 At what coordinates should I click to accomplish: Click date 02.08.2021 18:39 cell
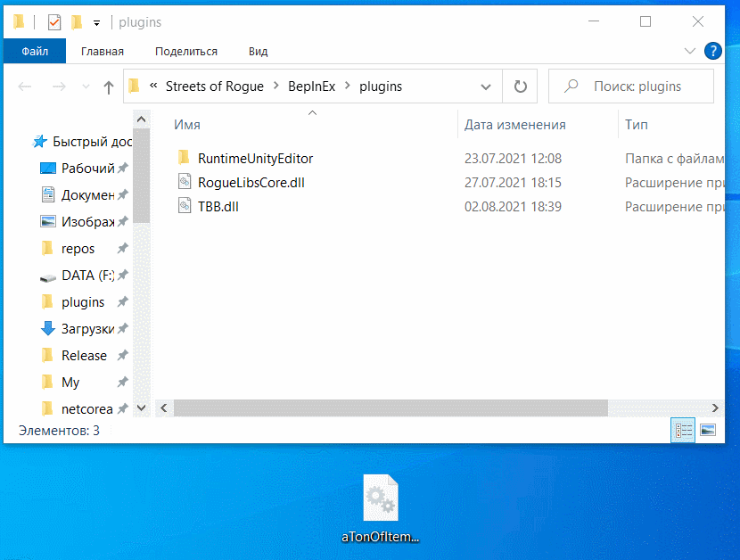coord(513,207)
